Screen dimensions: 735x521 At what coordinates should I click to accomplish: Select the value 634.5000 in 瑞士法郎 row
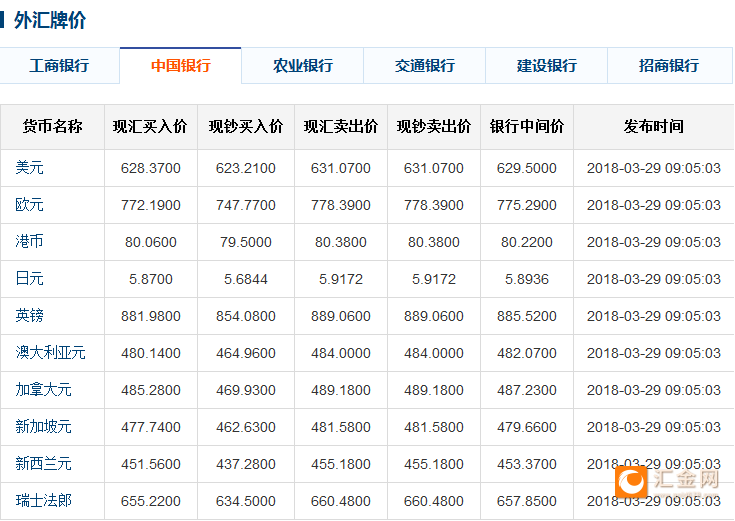point(246,502)
